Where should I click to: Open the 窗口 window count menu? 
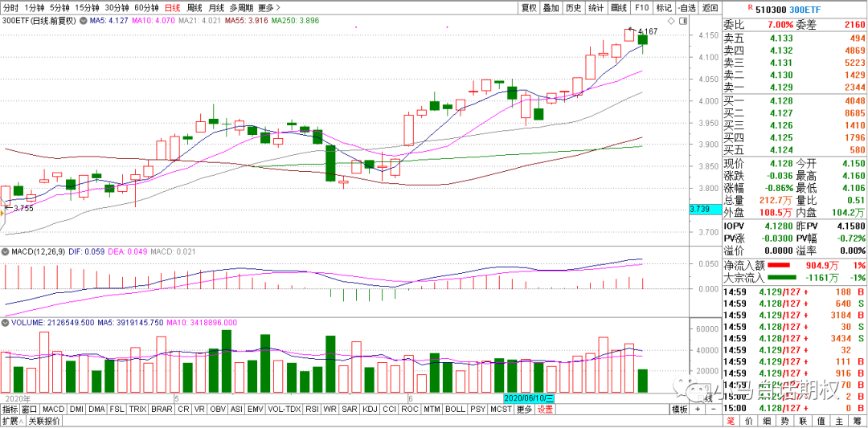point(29,410)
